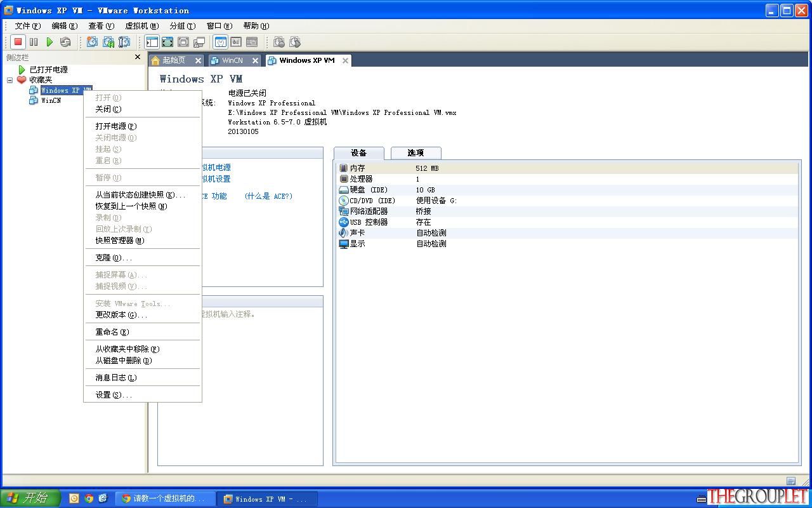Click the last toolbar icon on the right

[295, 42]
